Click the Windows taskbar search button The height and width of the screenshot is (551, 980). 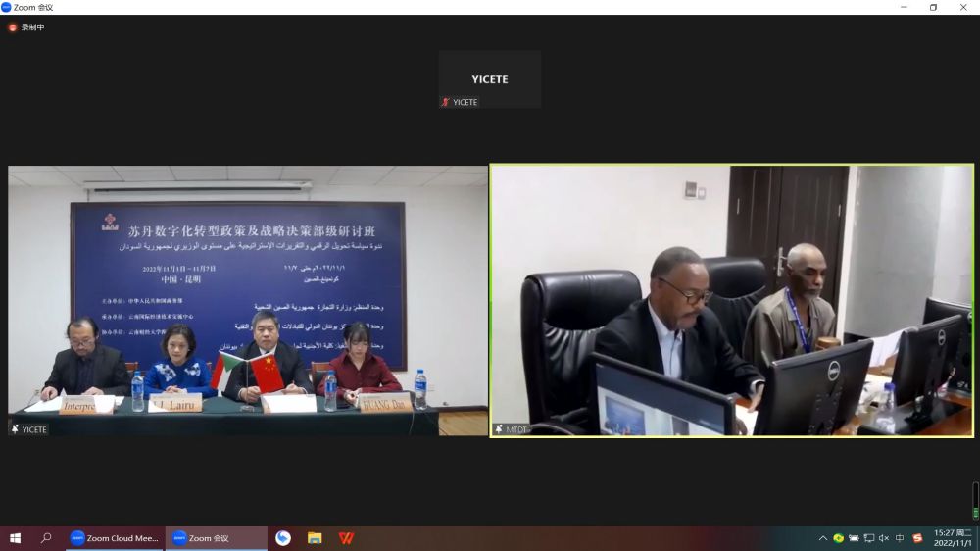click(x=46, y=538)
